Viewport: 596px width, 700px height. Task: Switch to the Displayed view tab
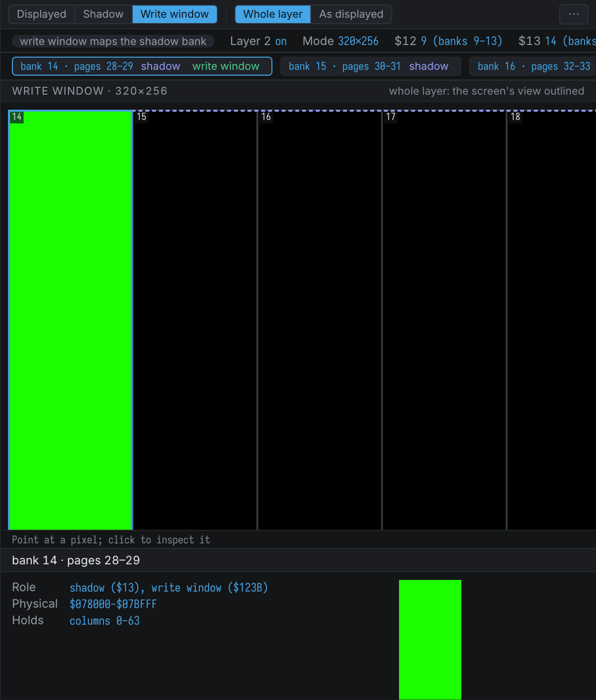(x=42, y=14)
